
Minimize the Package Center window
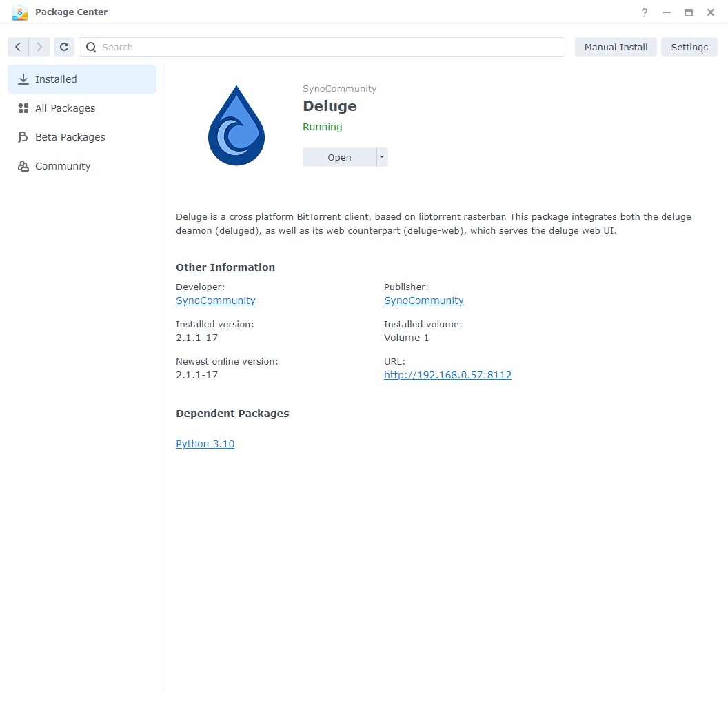pos(667,12)
